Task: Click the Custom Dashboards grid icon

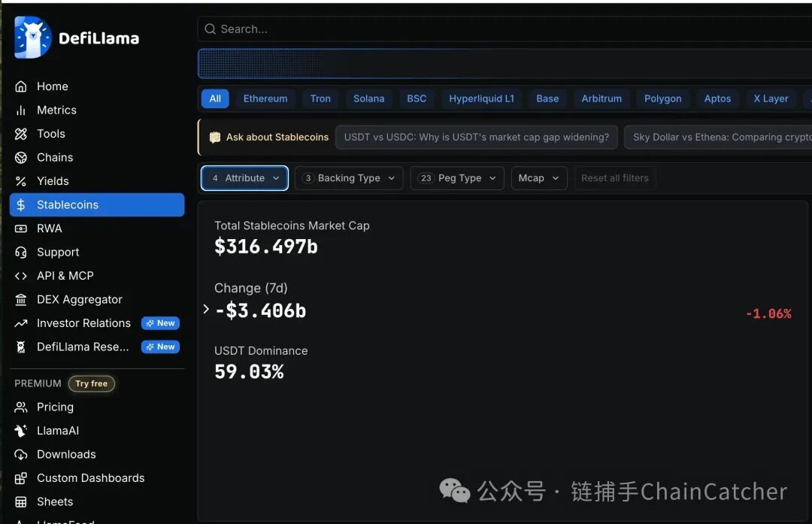Action: click(21, 478)
